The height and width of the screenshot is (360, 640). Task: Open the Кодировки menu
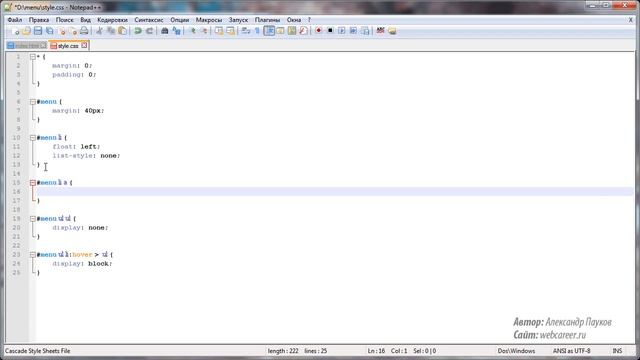[112, 20]
